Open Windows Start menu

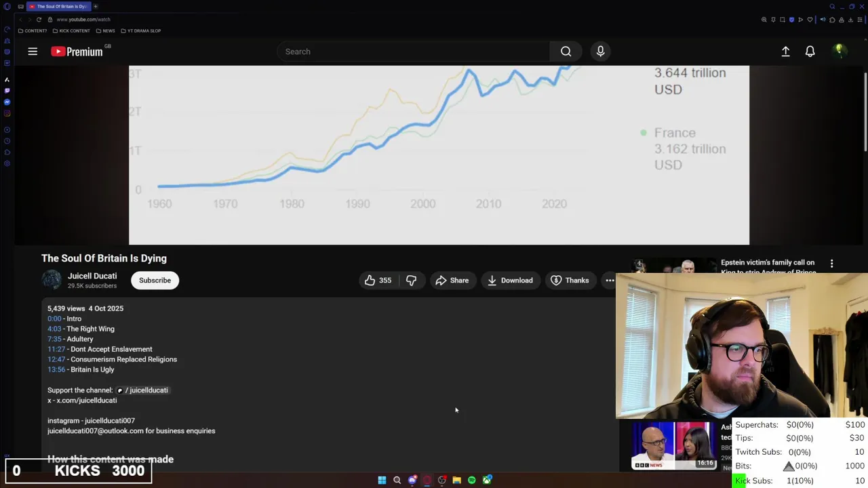pos(382,480)
